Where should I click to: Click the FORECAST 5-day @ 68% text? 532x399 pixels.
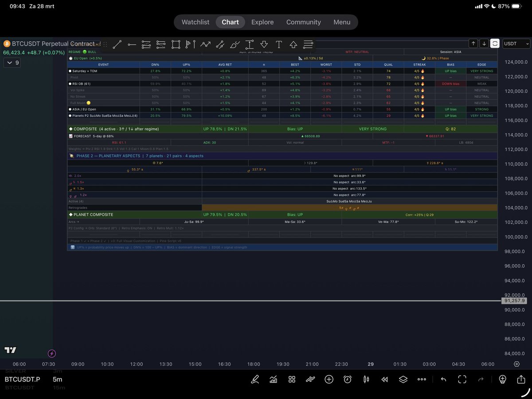90,136
